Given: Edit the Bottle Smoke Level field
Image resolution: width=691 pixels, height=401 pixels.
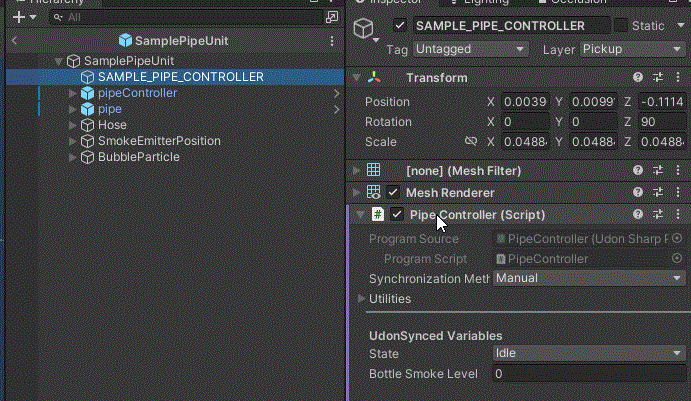Looking at the screenshot, I should tap(589, 374).
